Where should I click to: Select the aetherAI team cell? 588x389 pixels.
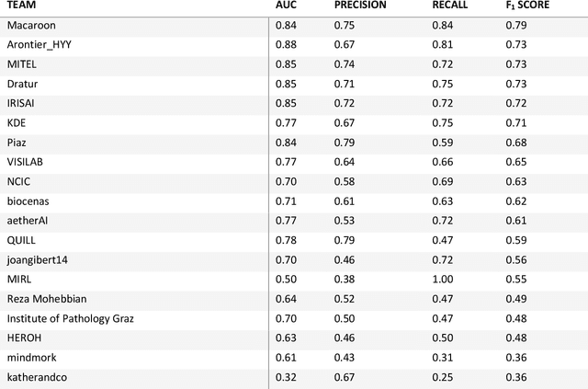[x=27, y=219]
